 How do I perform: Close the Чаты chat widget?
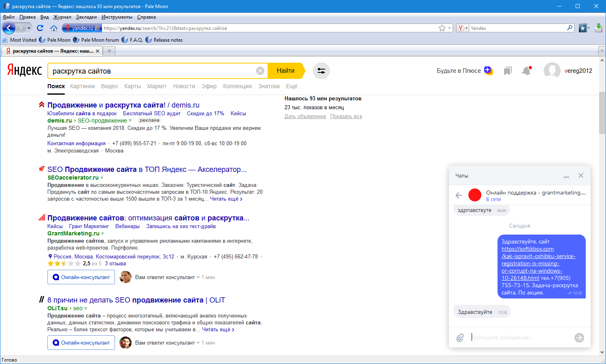coord(581,176)
